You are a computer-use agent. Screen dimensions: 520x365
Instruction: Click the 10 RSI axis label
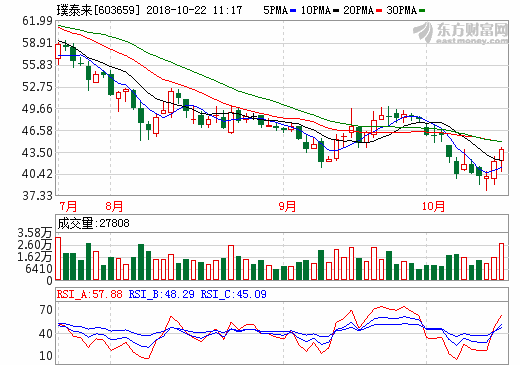(x=46, y=356)
